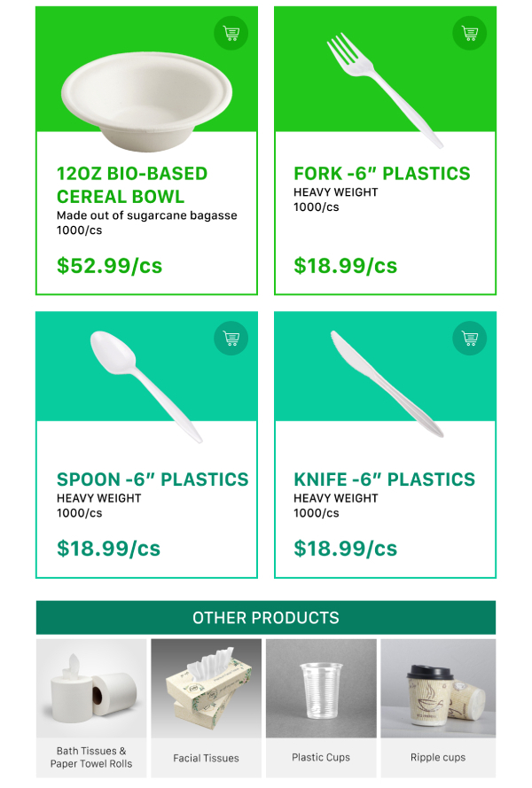Select the $52.99/cs cereal bowl price

click(109, 265)
